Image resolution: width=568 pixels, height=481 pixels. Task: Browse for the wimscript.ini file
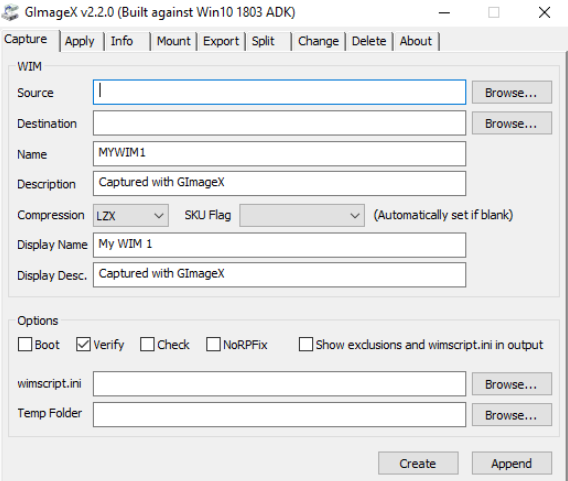[x=511, y=384]
